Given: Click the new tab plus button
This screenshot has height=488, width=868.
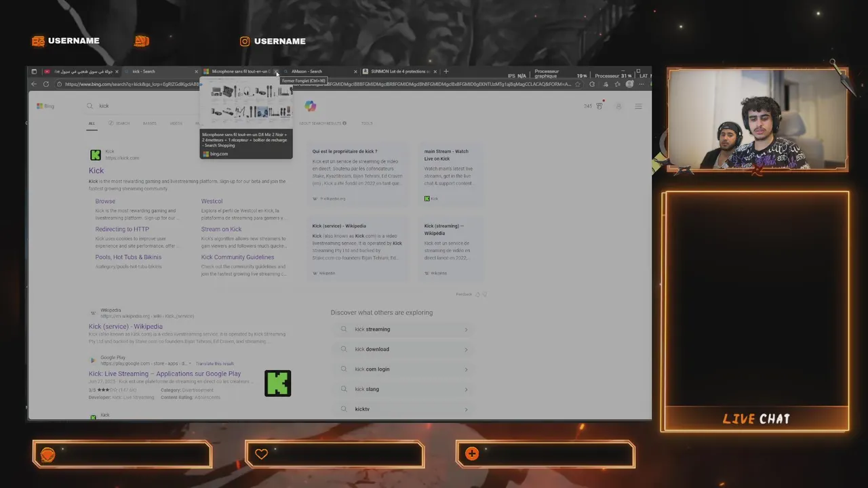Looking at the screenshot, I should click(x=446, y=71).
